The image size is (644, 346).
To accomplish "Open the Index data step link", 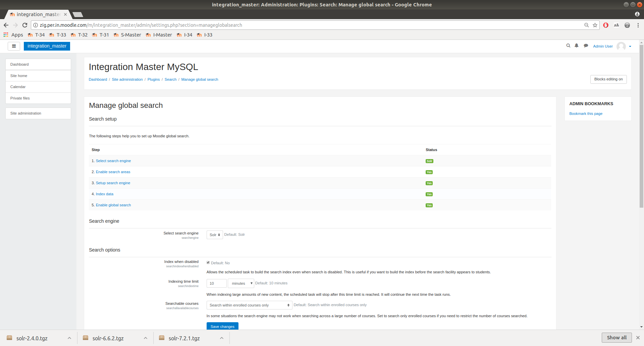I will (105, 194).
